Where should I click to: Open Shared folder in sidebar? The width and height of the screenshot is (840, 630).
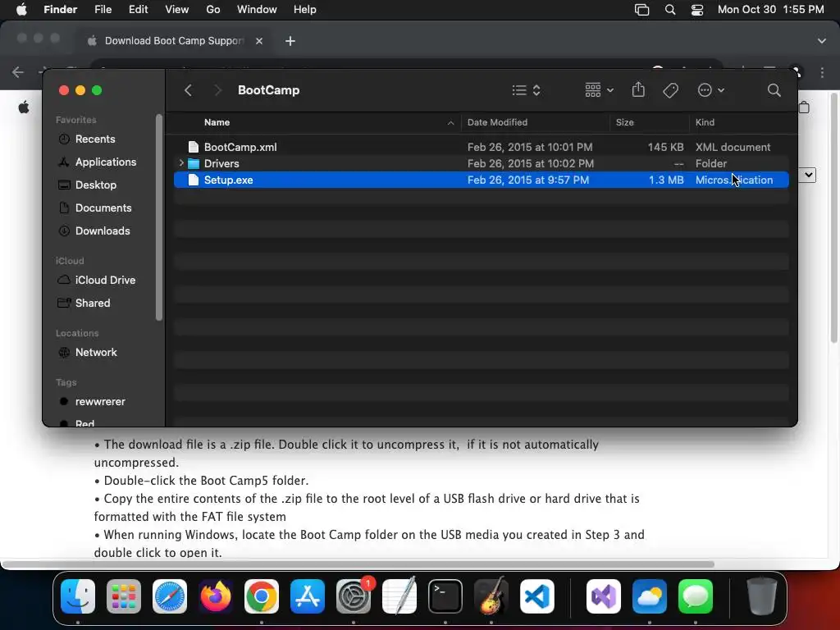tap(93, 304)
